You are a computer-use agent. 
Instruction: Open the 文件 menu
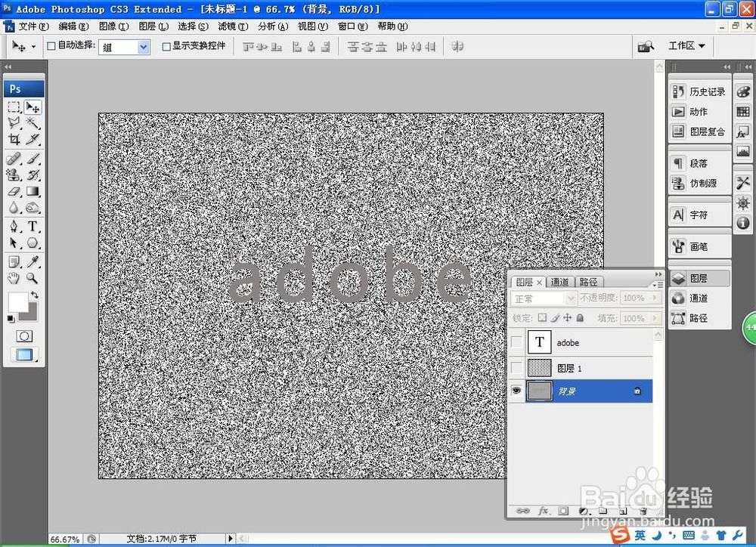33,26
